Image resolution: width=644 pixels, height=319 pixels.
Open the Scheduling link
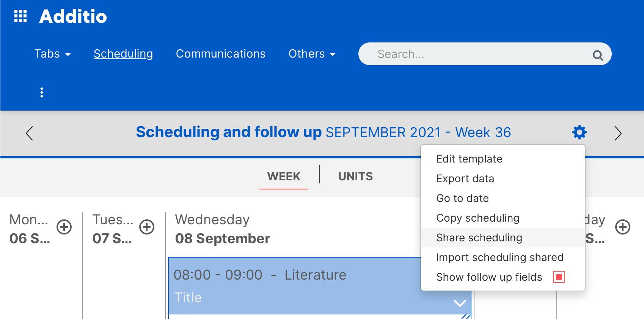coord(123,54)
